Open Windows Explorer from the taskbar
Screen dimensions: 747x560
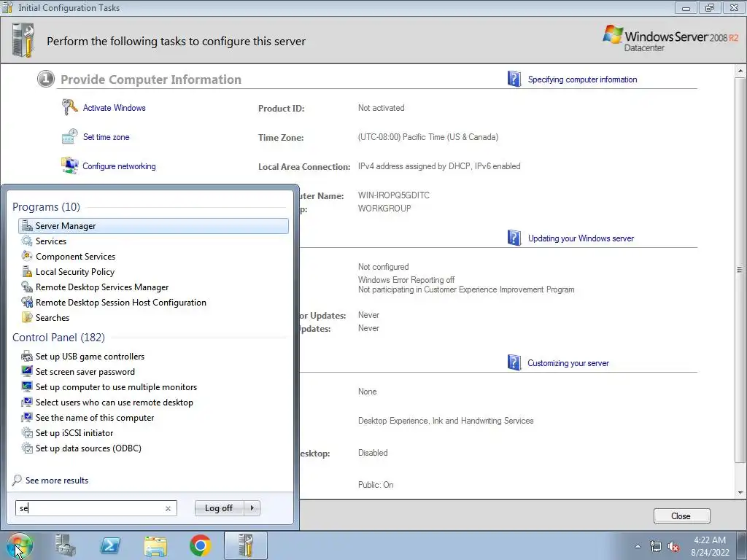pos(155,545)
